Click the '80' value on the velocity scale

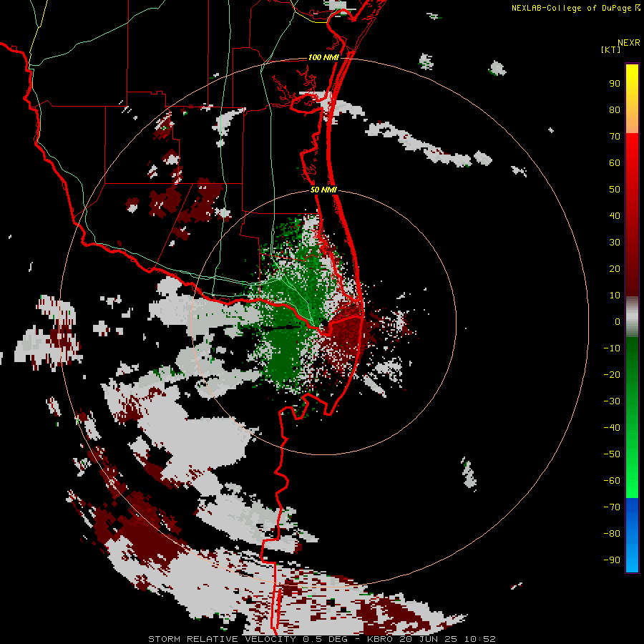click(x=615, y=109)
